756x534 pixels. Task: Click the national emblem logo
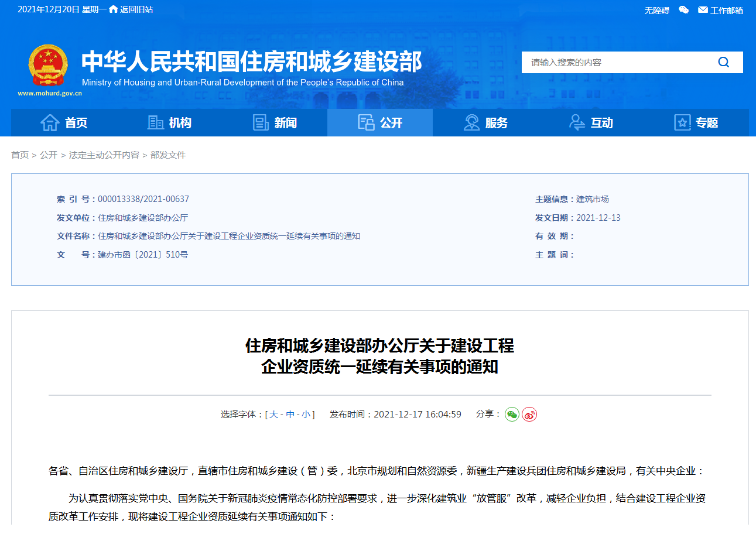[48, 64]
